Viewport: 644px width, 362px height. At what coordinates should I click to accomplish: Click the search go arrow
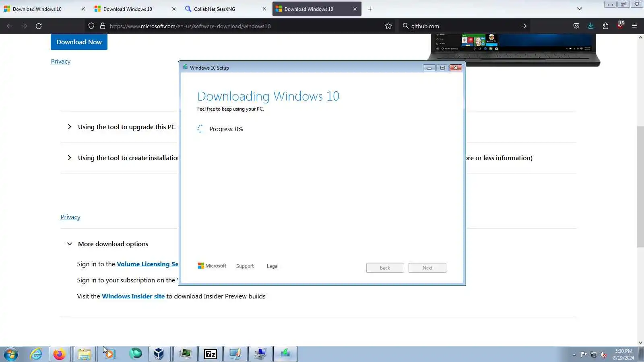[x=524, y=26]
